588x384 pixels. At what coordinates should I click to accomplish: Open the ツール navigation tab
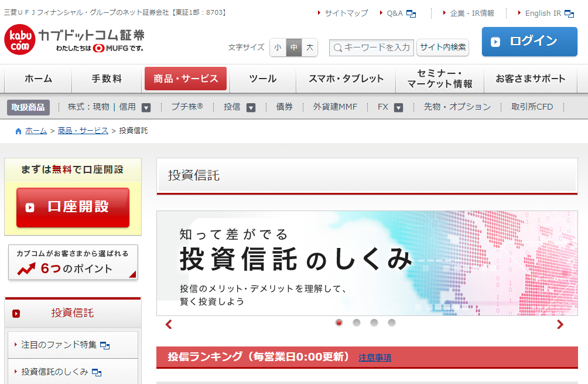tap(263, 79)
